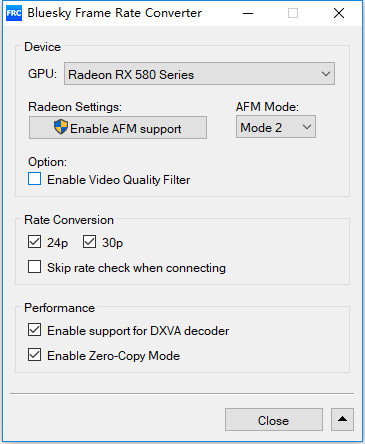Viewport: 365px width, 444px height.
Task: Click the chevron next to Mode 2
Action: (307, 127)
